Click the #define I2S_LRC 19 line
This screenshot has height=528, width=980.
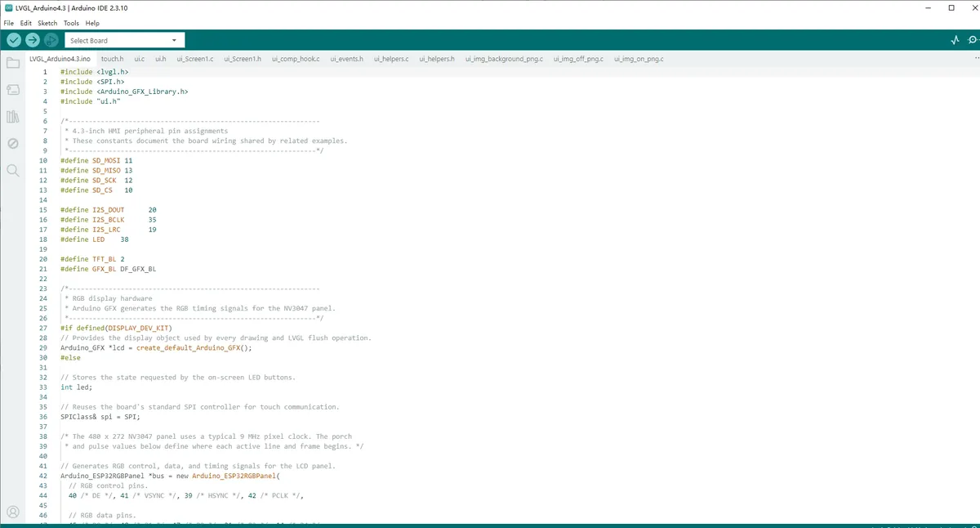tap(109, 230)
